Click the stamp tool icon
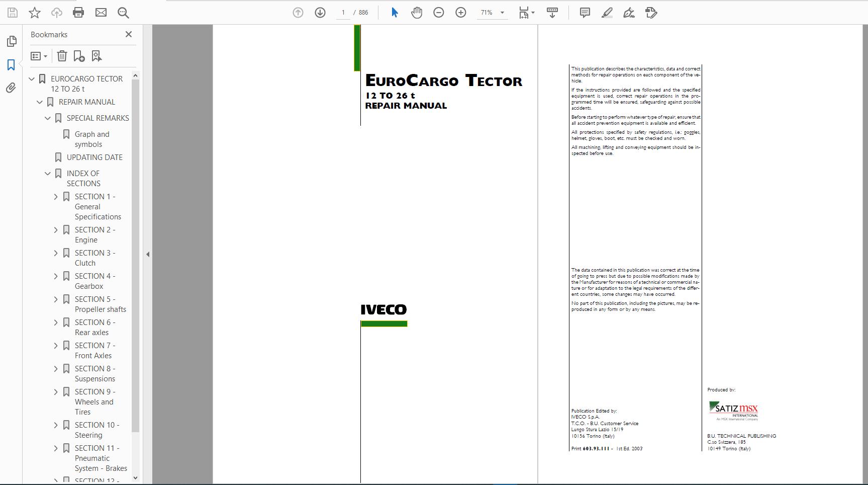Image resolution: width=868 pixels, height=485 pixels. pos(651,13)
